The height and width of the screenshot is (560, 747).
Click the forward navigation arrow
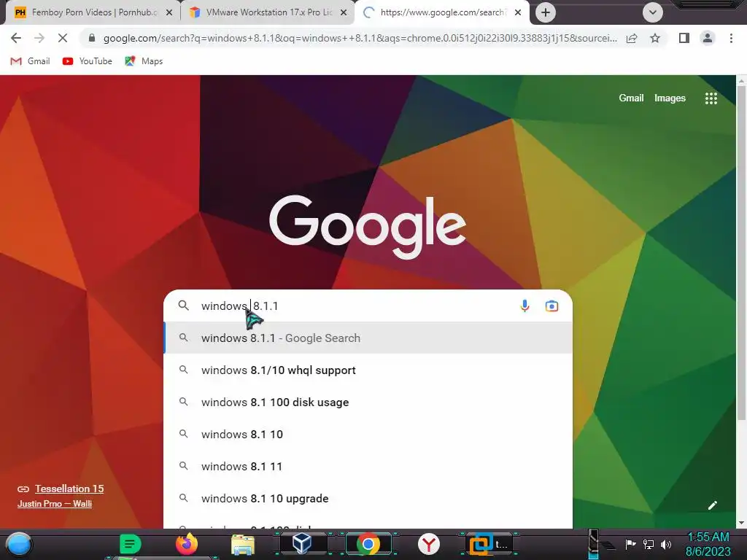[x=39, y=38]
